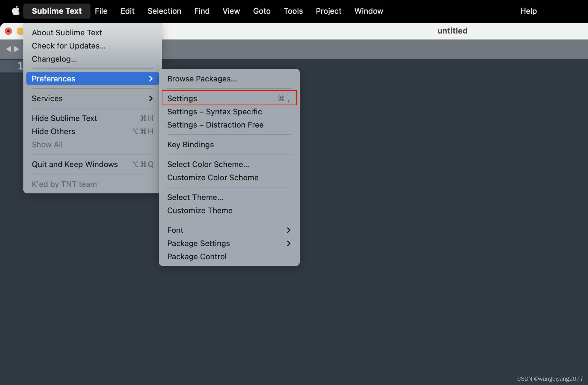The width and height of the screenshot is (588, 385).
Task: Open the File menu
Action: click(101, 11)
